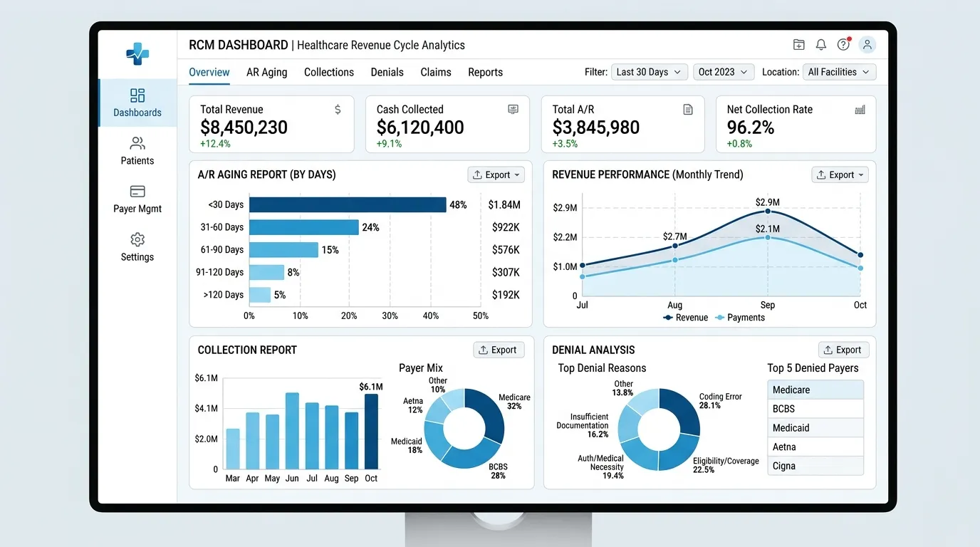This screenshot has height=547, width=980.
Task: Click the notifications bell icon
Action: coord(821,45)
